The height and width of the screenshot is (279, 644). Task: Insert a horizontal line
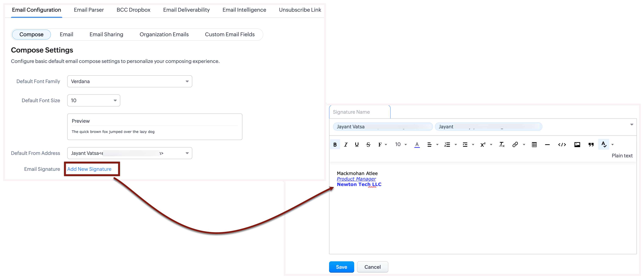pos(547,144)
